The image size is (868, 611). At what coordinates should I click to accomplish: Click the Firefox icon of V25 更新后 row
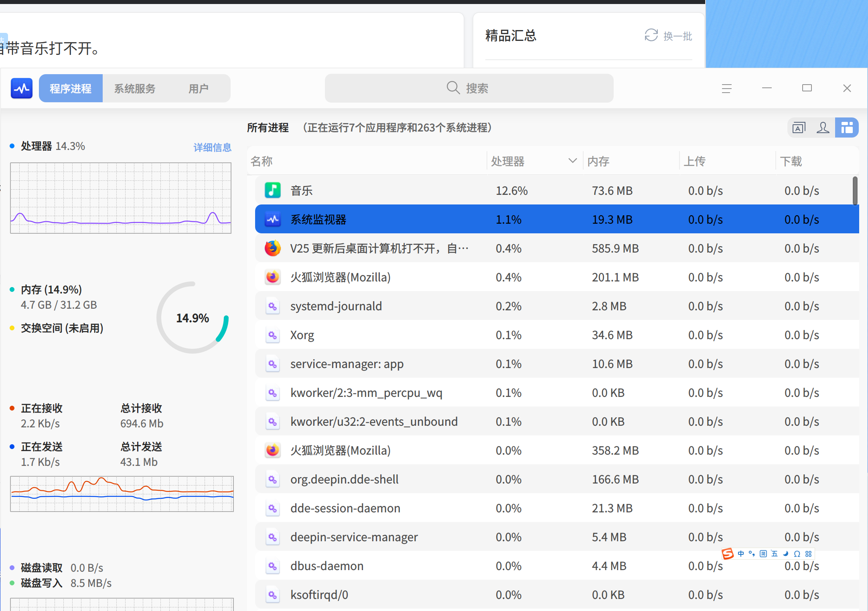[x=273, y=248]
